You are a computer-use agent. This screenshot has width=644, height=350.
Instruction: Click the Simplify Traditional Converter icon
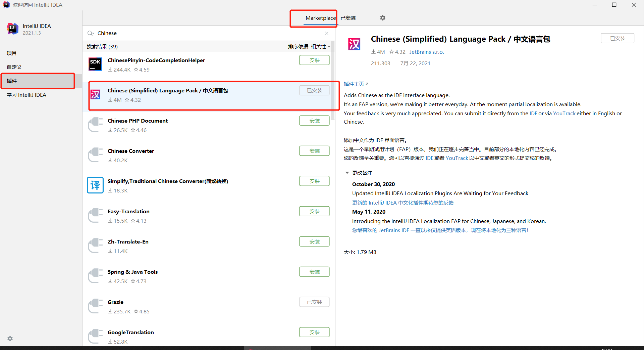click(x=95, y=185)
